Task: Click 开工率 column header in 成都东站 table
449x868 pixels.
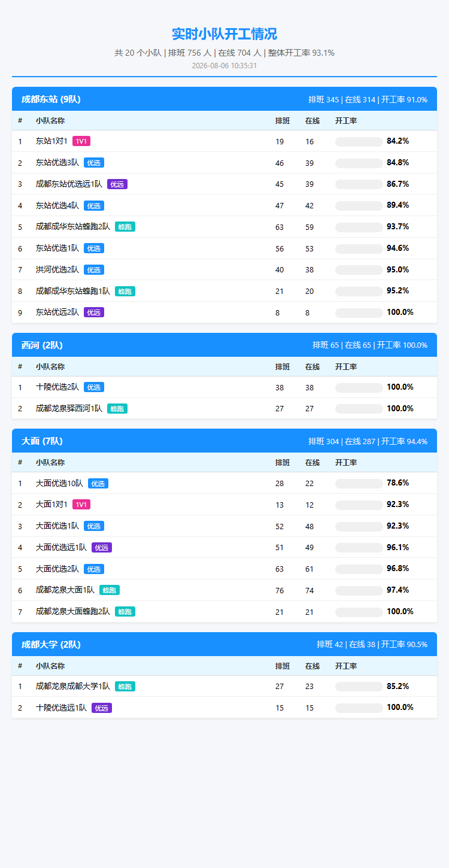Action: [x=346, y=121]
